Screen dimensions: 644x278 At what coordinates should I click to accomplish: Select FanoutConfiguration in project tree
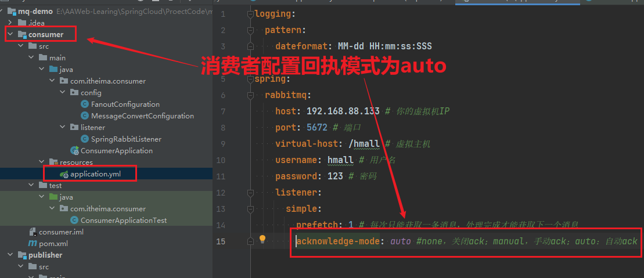[125, 104]
